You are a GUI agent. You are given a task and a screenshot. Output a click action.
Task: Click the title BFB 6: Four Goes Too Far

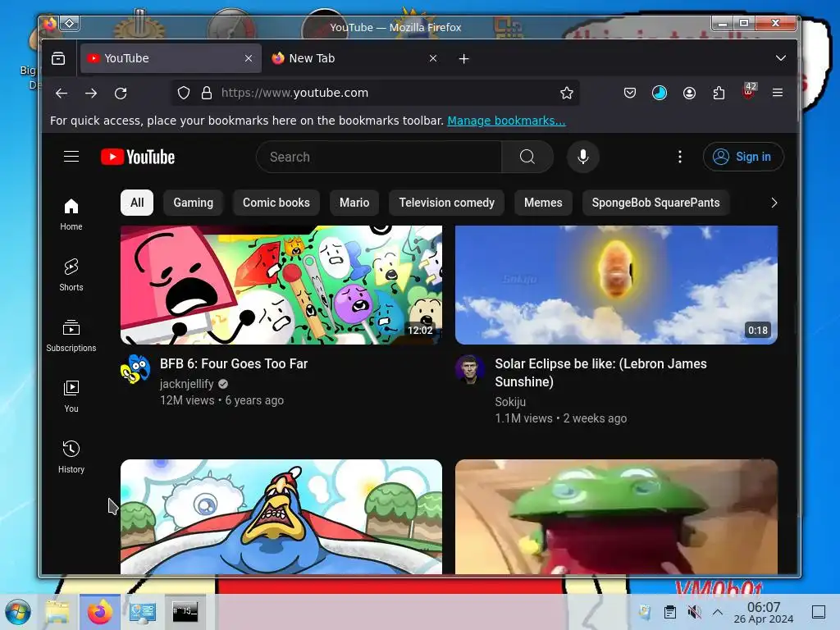tap(234, 363)
